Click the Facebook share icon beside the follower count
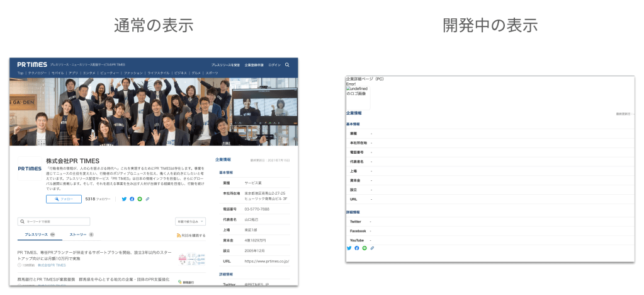 [132, 199]
